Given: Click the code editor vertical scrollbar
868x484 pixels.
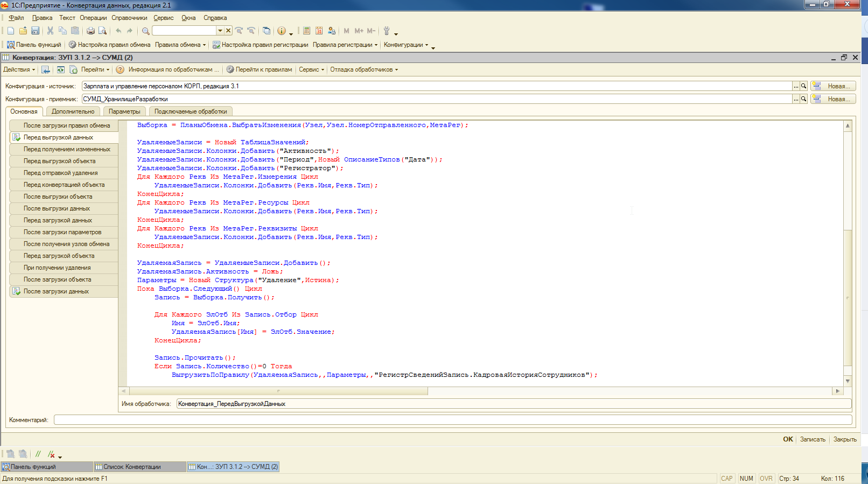Looking at the screenshot, I should tap(848, 253).
